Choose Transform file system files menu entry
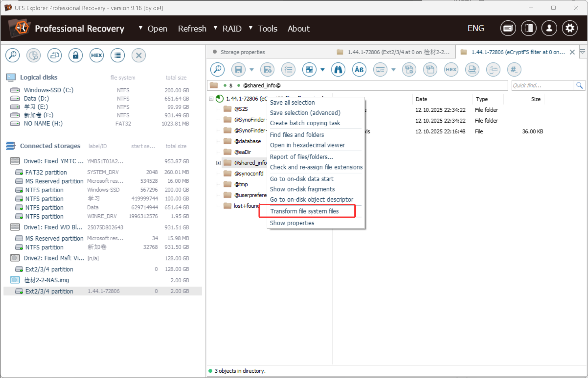Image resolution: width=588 pixels, height=378 pixels. coord(304,211)
